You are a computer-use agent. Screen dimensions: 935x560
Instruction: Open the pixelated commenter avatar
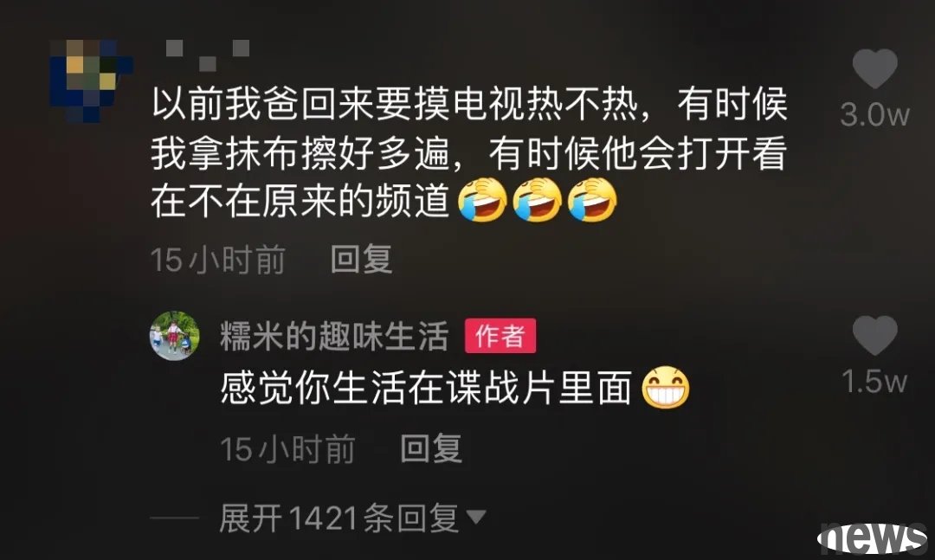91,80
